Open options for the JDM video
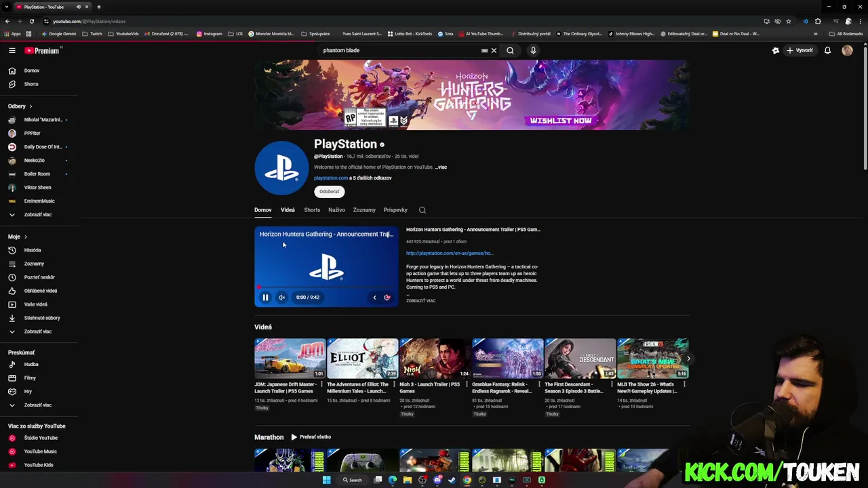This screenshot has height=488, width=868. click(x=321, y=384)
